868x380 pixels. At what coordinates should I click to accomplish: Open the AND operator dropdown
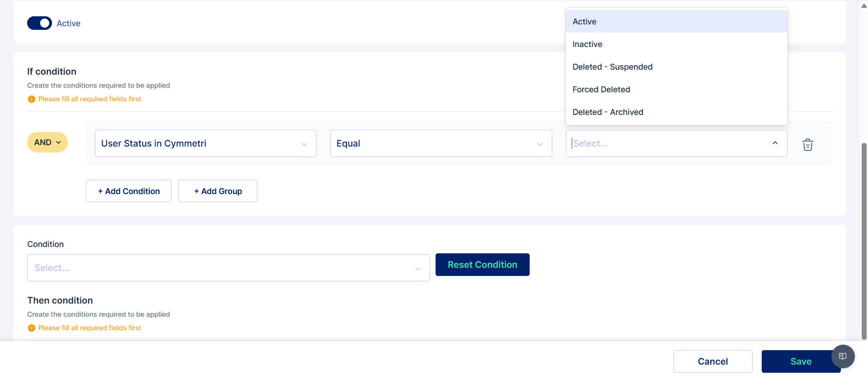(x=47, y=142)
